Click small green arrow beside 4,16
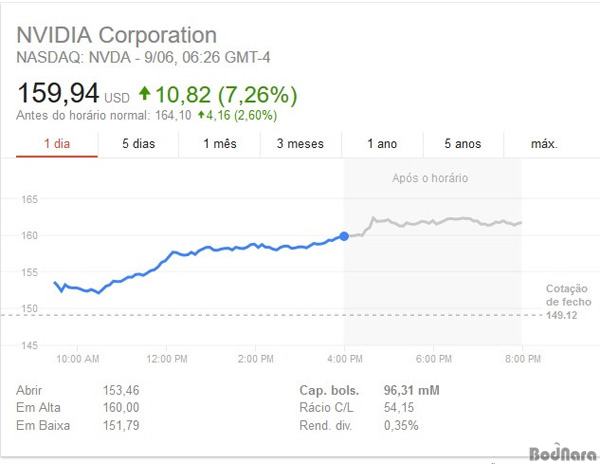This screenshot has width=600, height=464. (201, 115)
